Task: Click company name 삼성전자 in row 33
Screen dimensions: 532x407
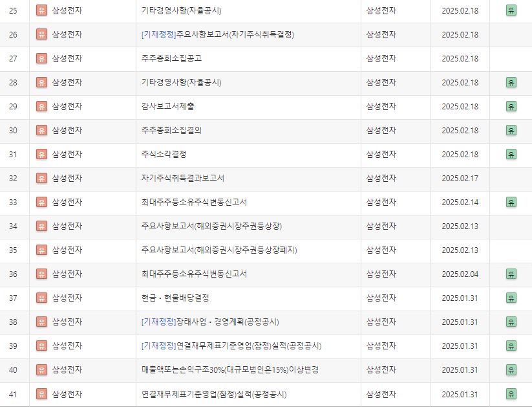Action: click(x=67, y=202)
